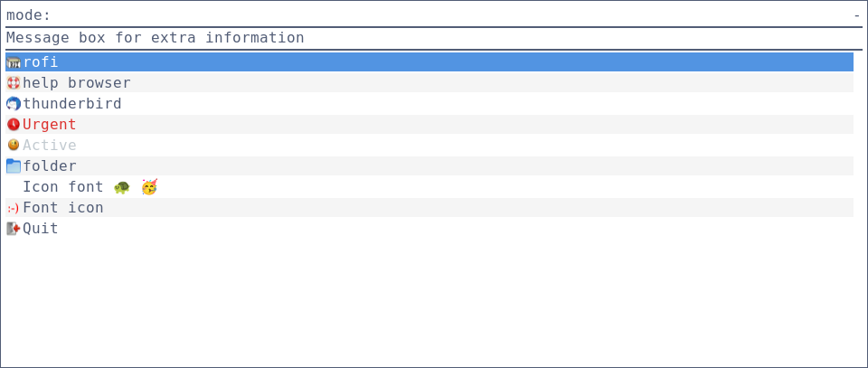Click the lifebuoy help browser icon
Screen dimensions: 868x368
(x=14, y=83)
